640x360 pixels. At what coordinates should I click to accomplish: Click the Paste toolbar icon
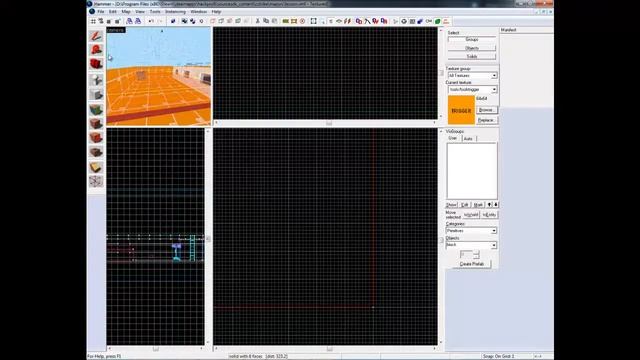click(274, 21)
